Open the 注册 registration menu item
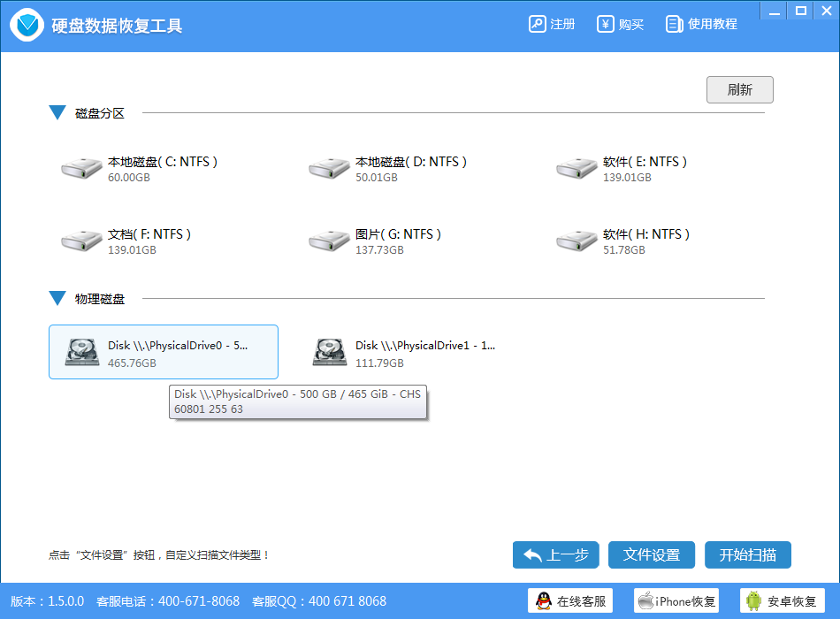This screenshot has width=840, height=619. pos(552,24)
